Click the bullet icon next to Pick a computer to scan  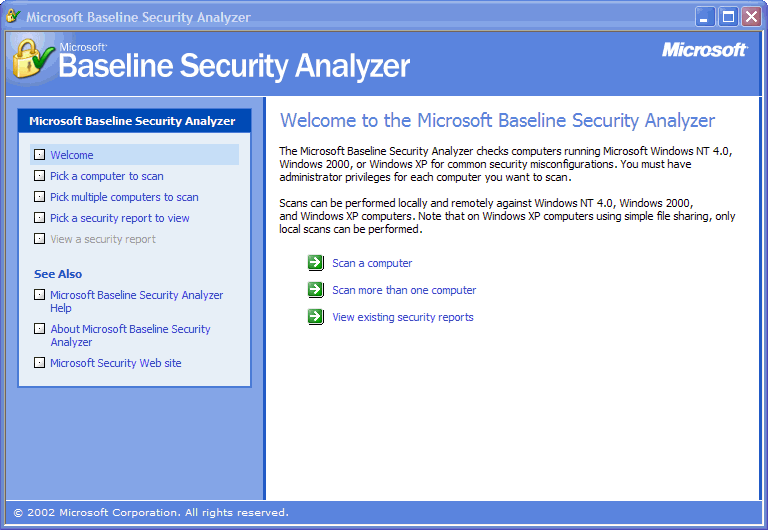[x=39, y=175]
